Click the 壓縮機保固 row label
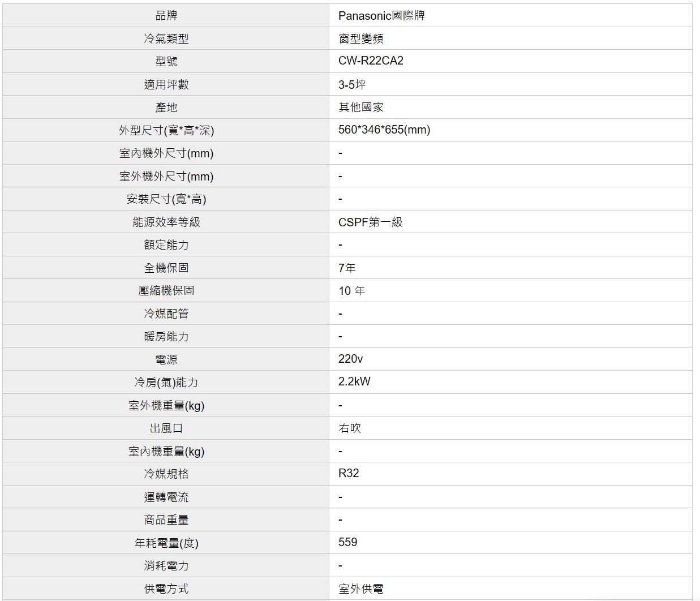This screenshot has width=700, height=601. 166,290
